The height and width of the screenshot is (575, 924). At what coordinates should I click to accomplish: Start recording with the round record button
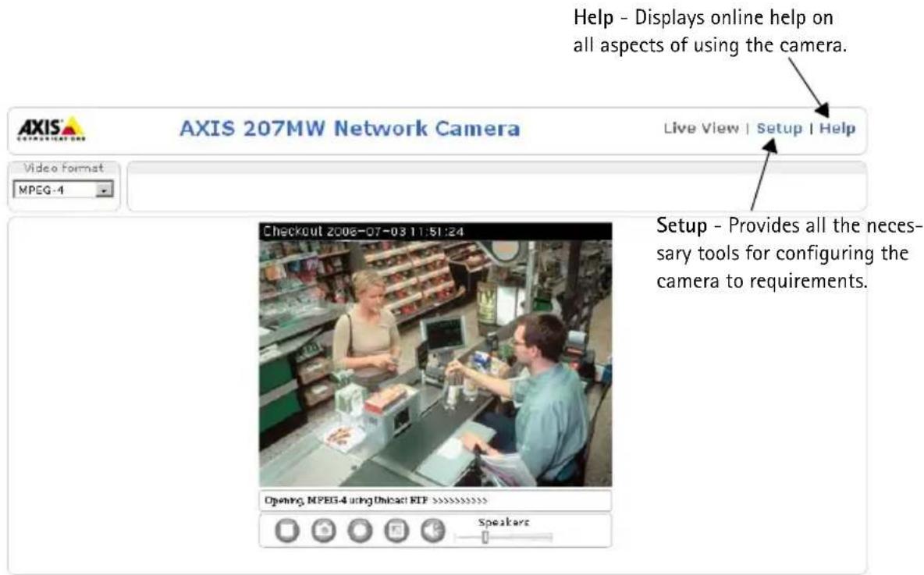pos(360,531)
